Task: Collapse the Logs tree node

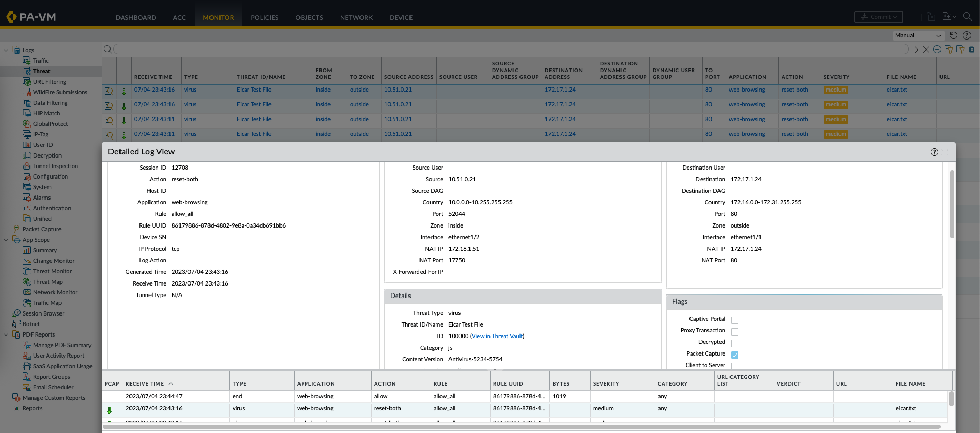Action: tap(6, 50)
